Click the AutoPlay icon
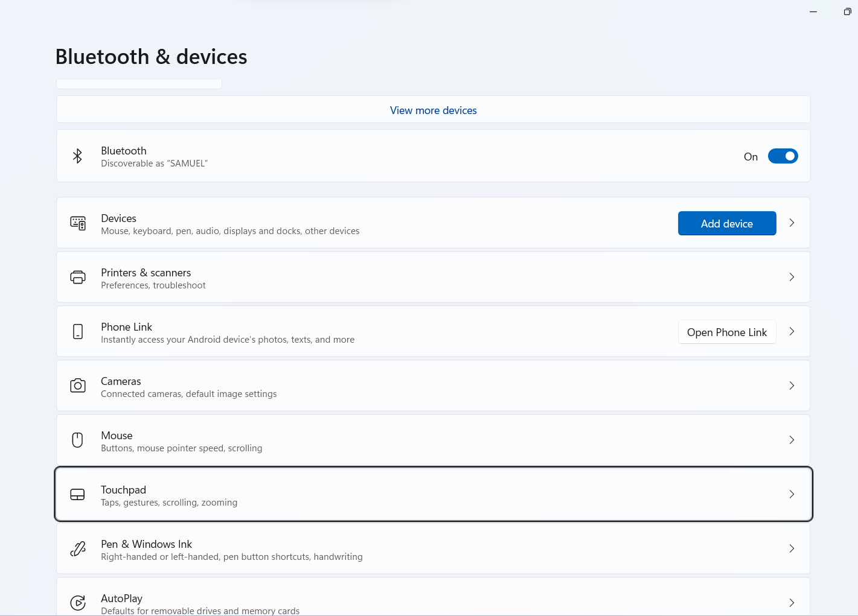The image size is (858, 616). (x=78, y=603)
